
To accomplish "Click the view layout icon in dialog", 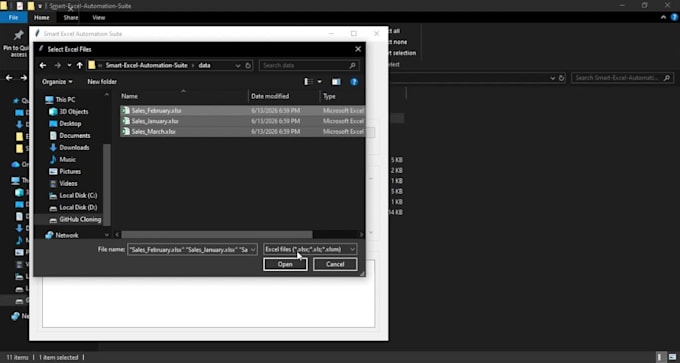I will pos(308,82).
